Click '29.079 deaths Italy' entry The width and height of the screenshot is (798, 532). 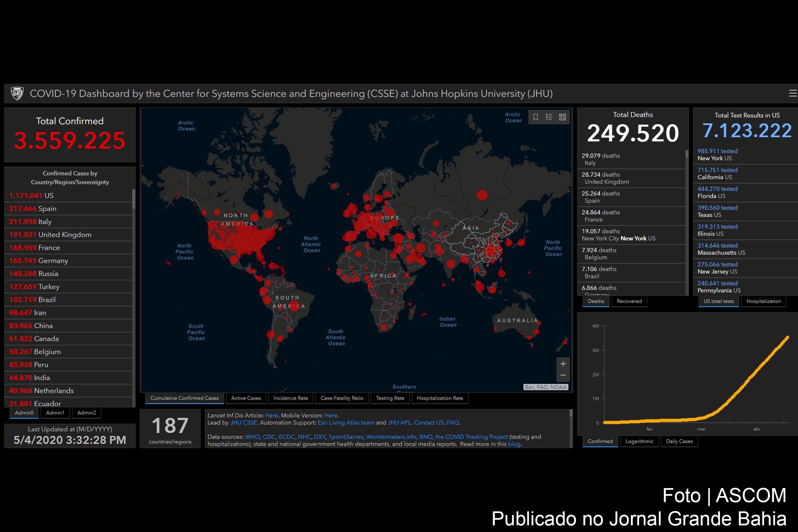631,159
